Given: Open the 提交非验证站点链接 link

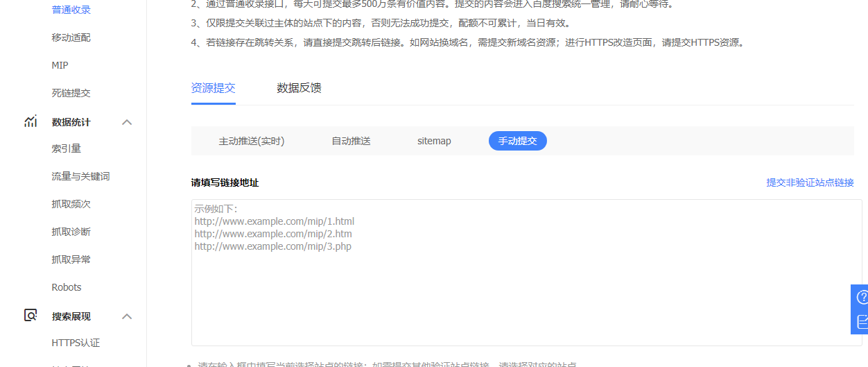Looking at the screenshot, I should [x=810, y=182].
